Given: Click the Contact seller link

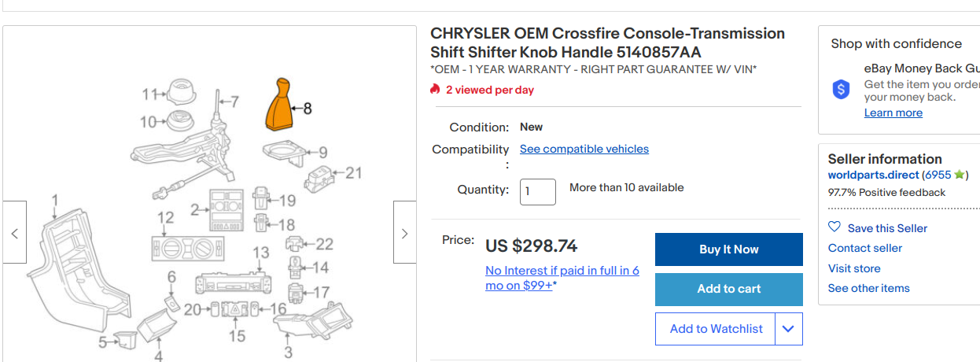Looking at the screenshot, I should click(864, 248).
